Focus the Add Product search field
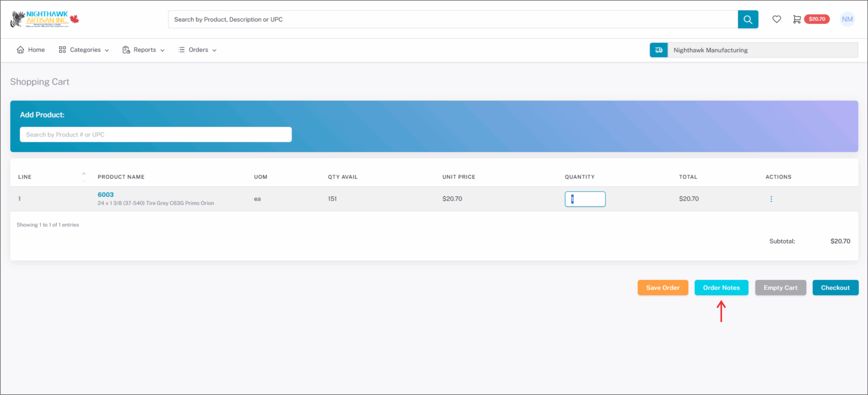This screenshot has width=868, height=395. (156, 134)
